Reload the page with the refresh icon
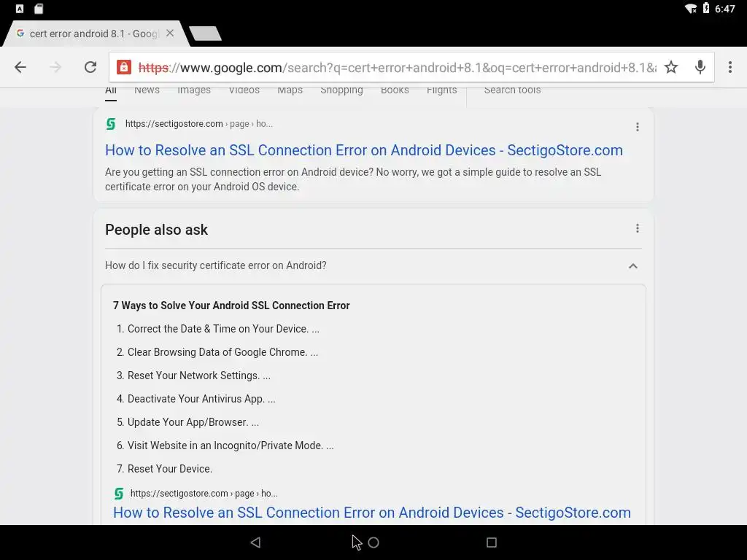This screenshot has width=747, height=560. pyautogui.click(x=90, y=67)
